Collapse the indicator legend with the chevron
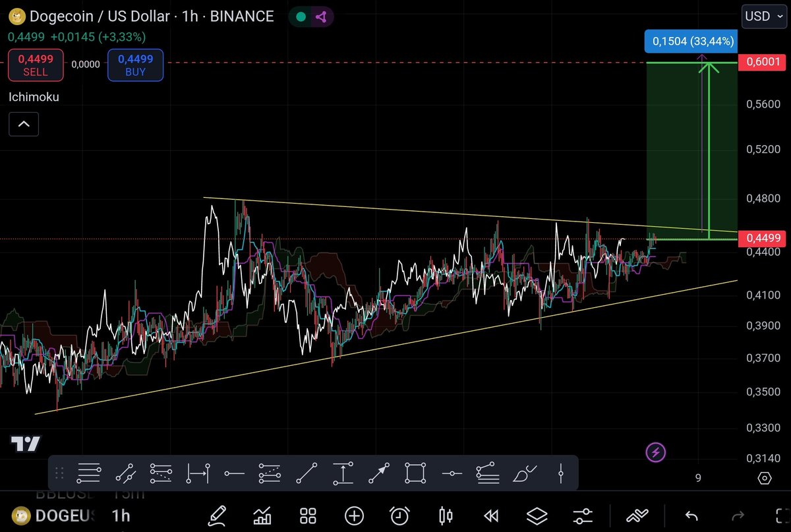 pos(24,123)
